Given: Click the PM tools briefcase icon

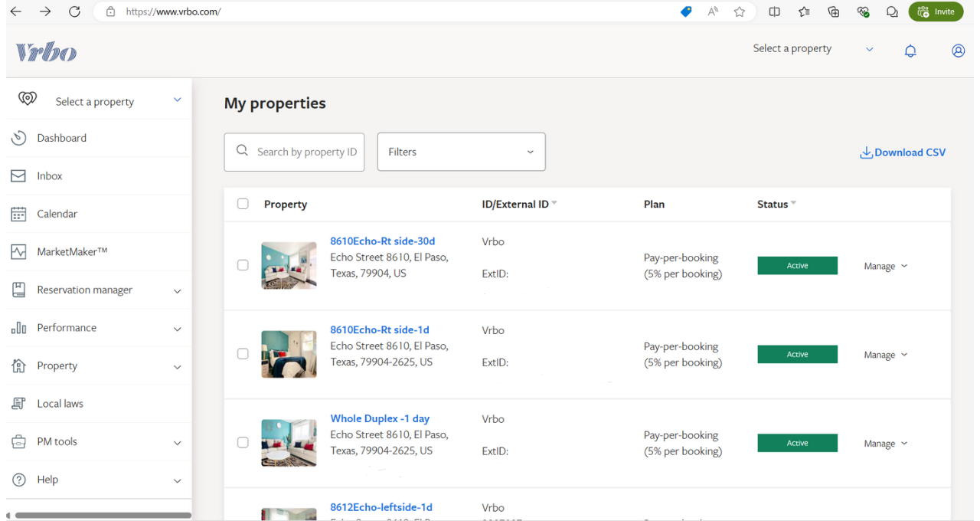Looking at the screenshot, I should click(x=18, y=442).
